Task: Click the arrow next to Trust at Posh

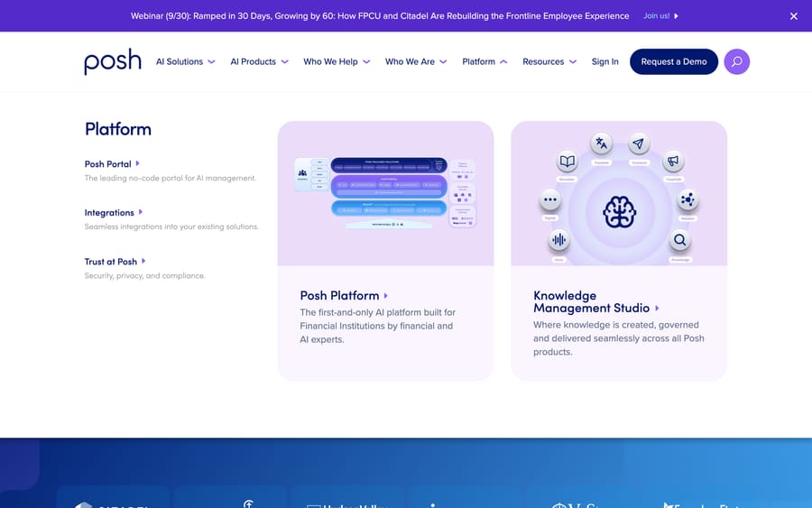Action: tap(143, 261)
